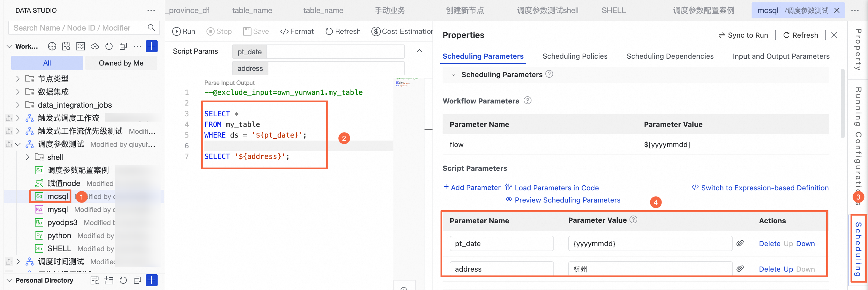Click the checklist icon in the Workflow toolbar
Image resolution: width=868 pixels, height=290 pixels.
point(81,46)
